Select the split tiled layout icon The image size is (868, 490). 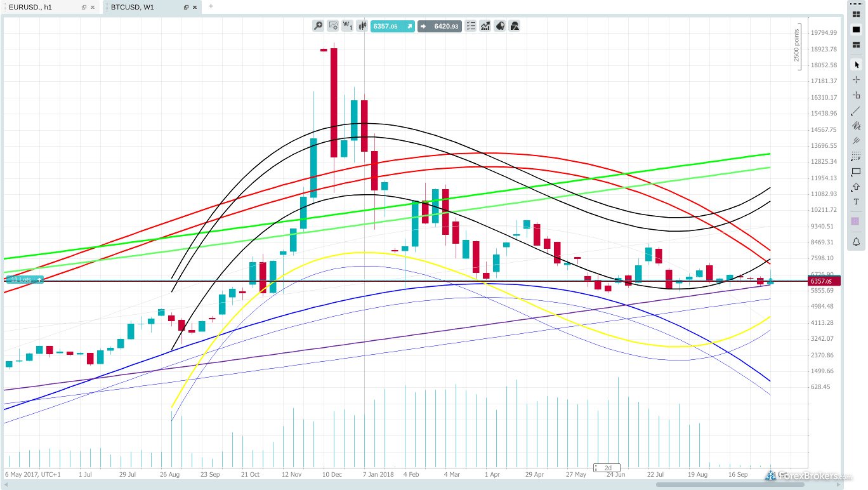pyautogui.click(x=856, y=45)
